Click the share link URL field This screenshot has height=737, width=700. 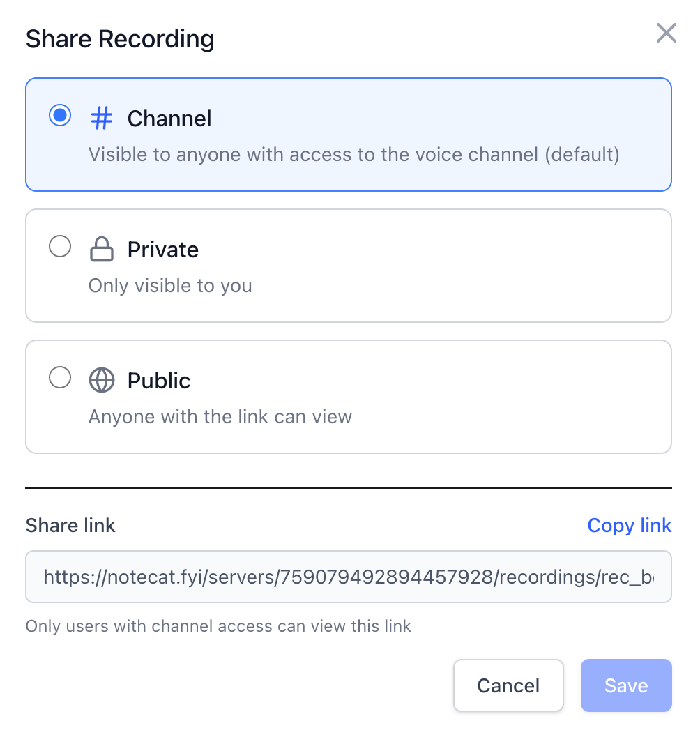coord(349,577)
